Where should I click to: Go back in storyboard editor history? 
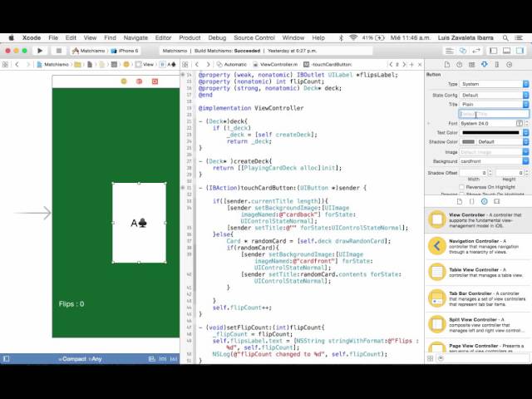coord(17,65)
